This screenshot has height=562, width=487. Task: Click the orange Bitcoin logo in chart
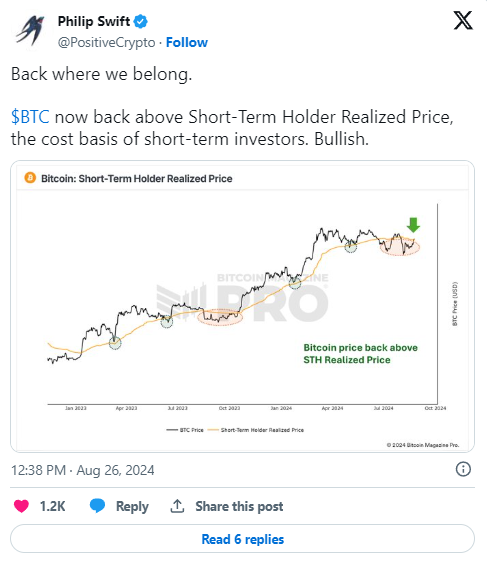coord(30,178)
